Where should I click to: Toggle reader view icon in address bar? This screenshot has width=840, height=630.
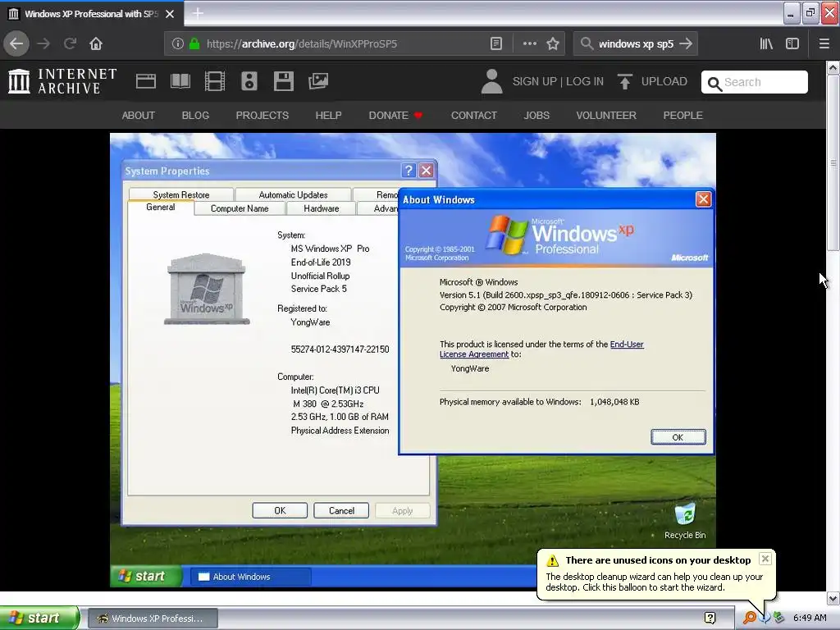pyautogui.click(x=496, y=44)
